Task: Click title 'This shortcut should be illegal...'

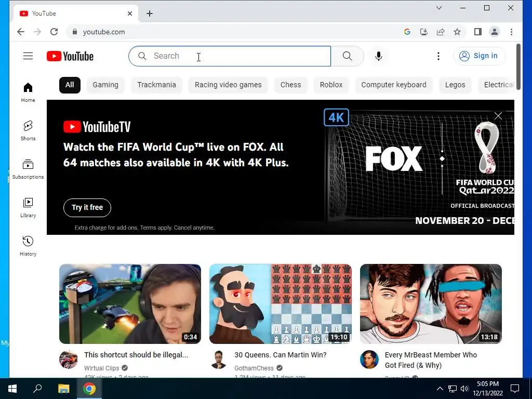Action: click(136, 355)
